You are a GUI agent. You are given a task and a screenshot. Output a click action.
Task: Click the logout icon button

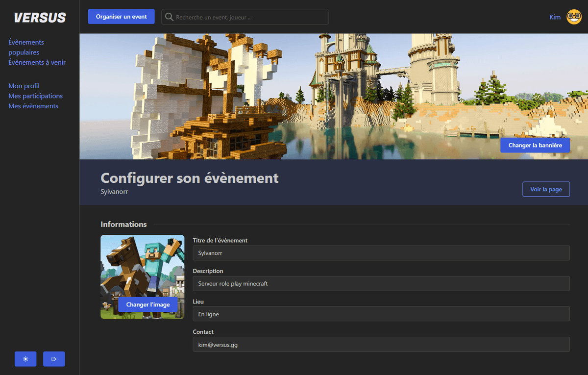tap(54, 359)
